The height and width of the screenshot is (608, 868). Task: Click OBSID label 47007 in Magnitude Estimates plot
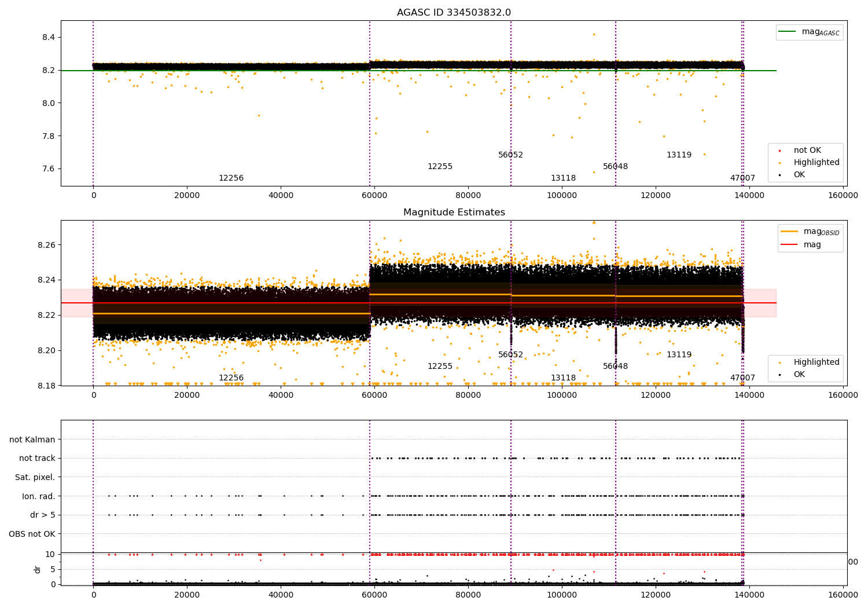click(742, 378)
